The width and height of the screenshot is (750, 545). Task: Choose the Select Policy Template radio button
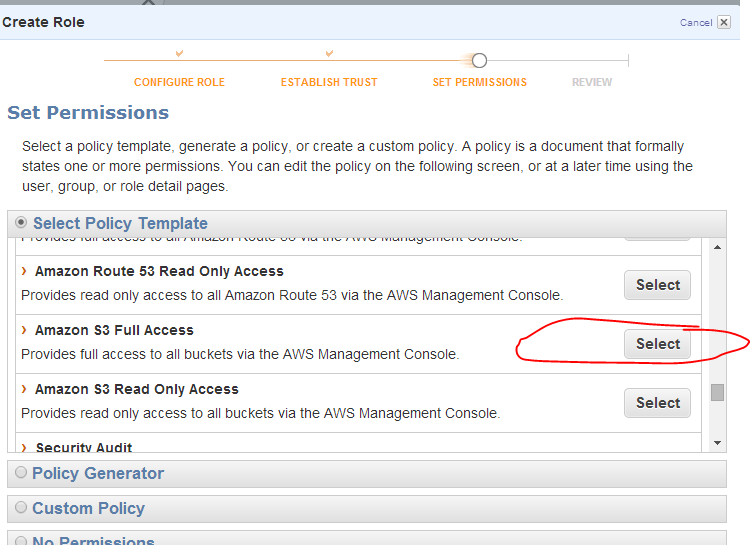click(x=21, y=222)
